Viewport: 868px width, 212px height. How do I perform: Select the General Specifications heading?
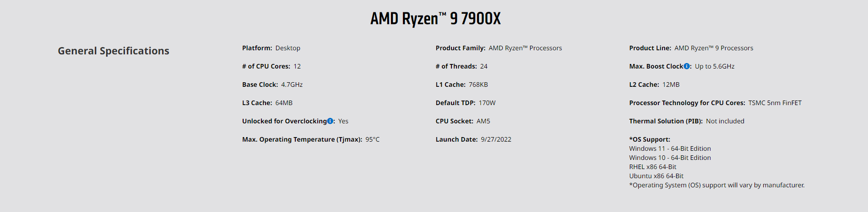coord(114,51)
